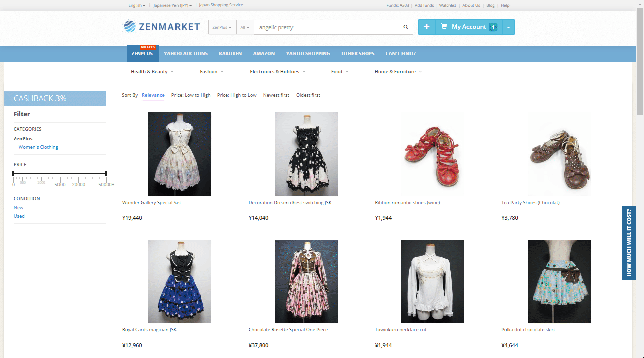Open the Can't Find? tab
The width and height of the screenshot is (644, 358).
click(400, 54)
